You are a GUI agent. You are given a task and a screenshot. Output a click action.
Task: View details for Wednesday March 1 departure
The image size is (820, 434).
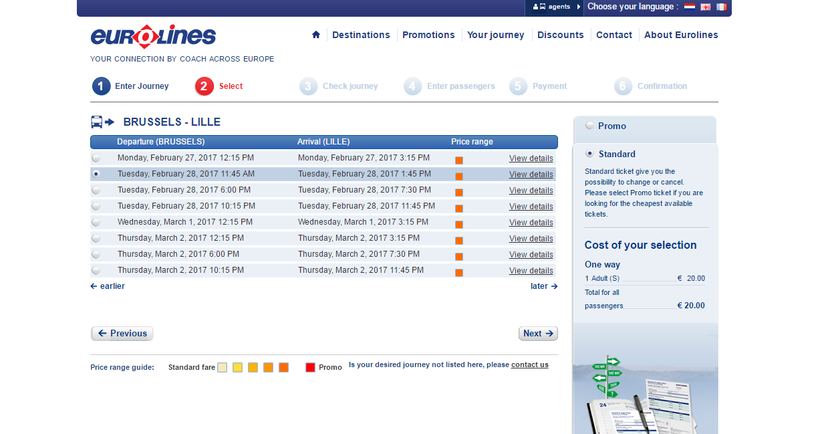(x=530, y=222)
